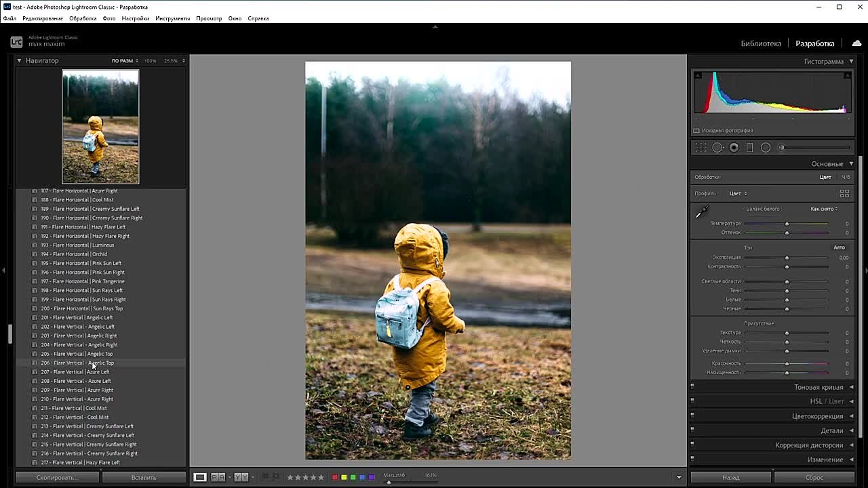This screenshot has height=488, width=868.
Task: Click the Paste settings button
Action: [x=144, y=477]
